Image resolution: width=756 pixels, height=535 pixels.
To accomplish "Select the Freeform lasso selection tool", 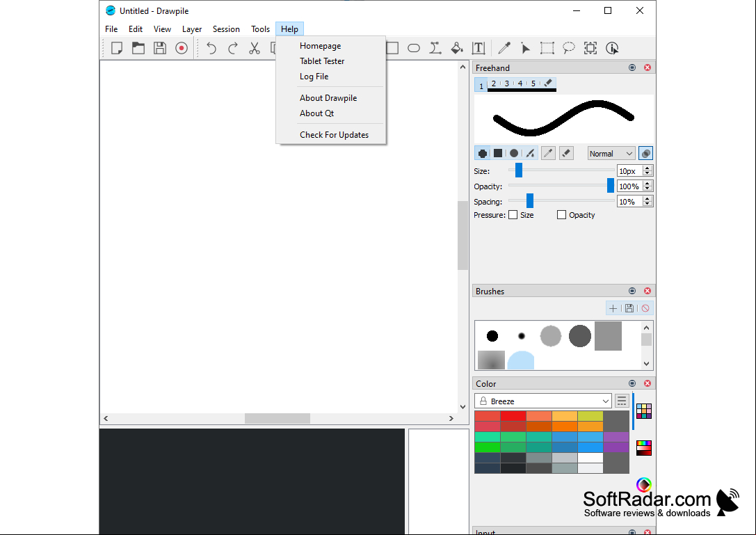I will coord(569,48).
